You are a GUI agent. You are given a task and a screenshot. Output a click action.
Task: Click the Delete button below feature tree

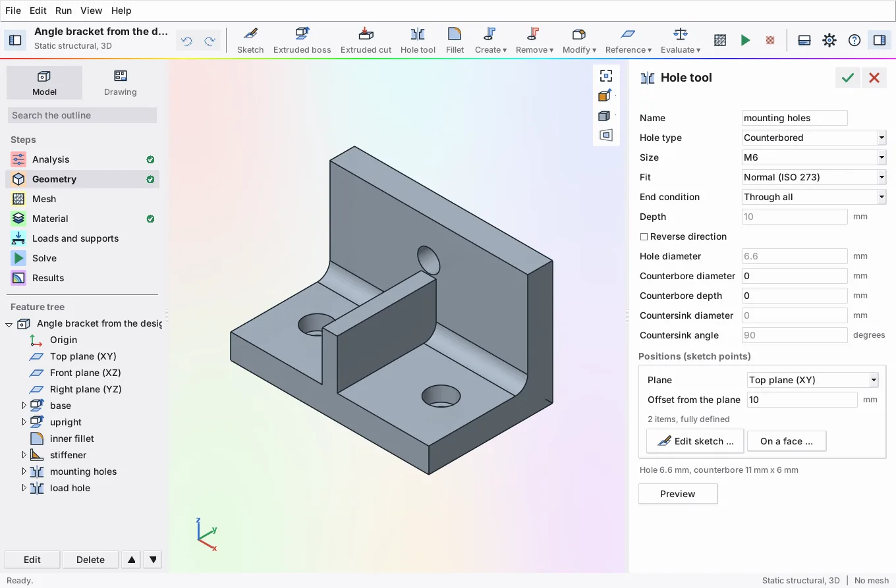tap(90, 560)
